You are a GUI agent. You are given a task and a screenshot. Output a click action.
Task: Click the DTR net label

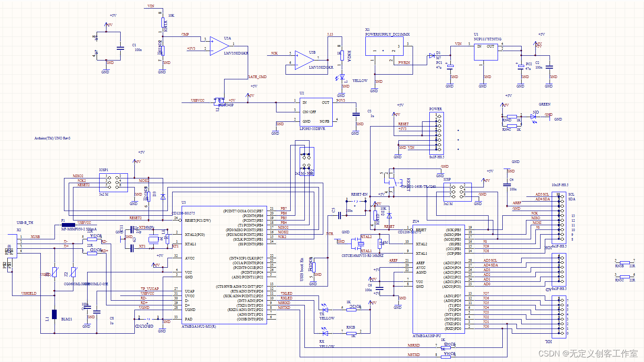329,234
